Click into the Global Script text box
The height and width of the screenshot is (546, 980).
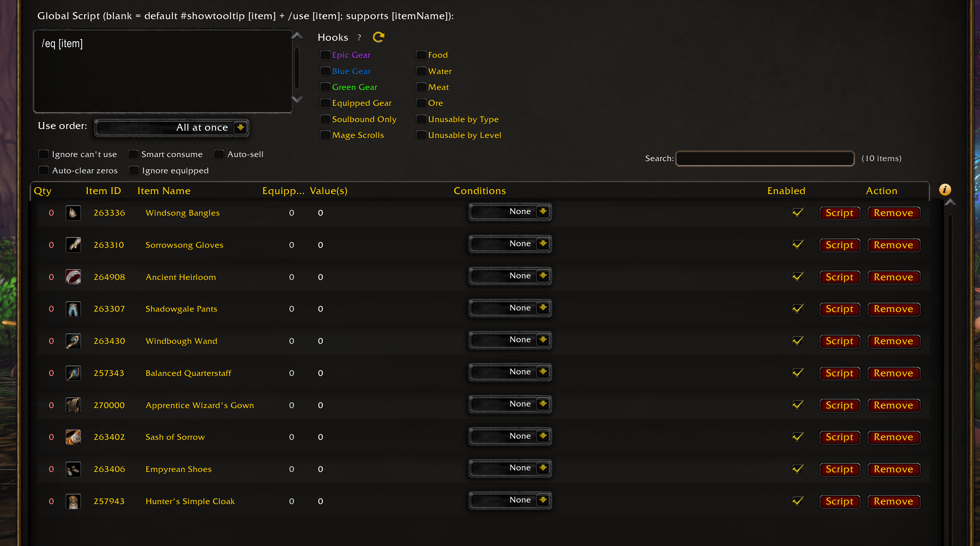point(163,71)
